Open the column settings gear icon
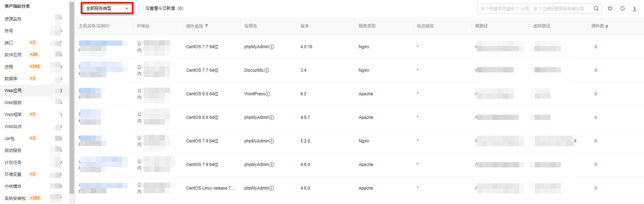This screenshot has width=644, height=204. tap(610, 8)
